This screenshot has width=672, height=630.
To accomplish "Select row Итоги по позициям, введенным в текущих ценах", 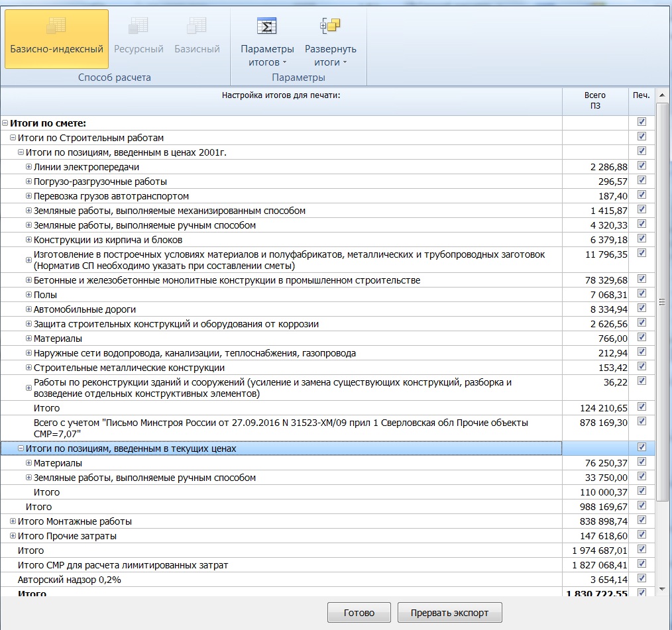I will click(x=131, y=448).
